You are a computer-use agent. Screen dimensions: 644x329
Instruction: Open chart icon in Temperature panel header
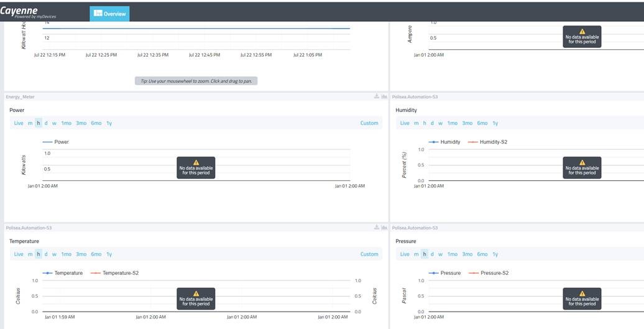tap(384, 227)
